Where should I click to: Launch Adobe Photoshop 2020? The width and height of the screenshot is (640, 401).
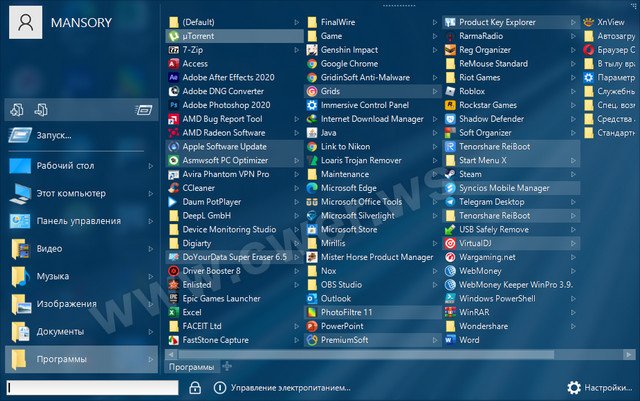pyautogui.click(x=226, y=104)
